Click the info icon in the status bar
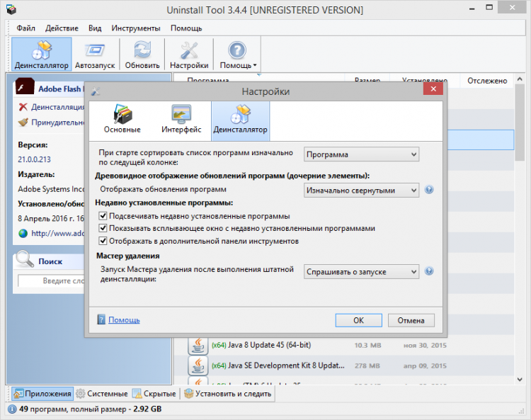Screen dimensions: 531x420 pos(12,409)
